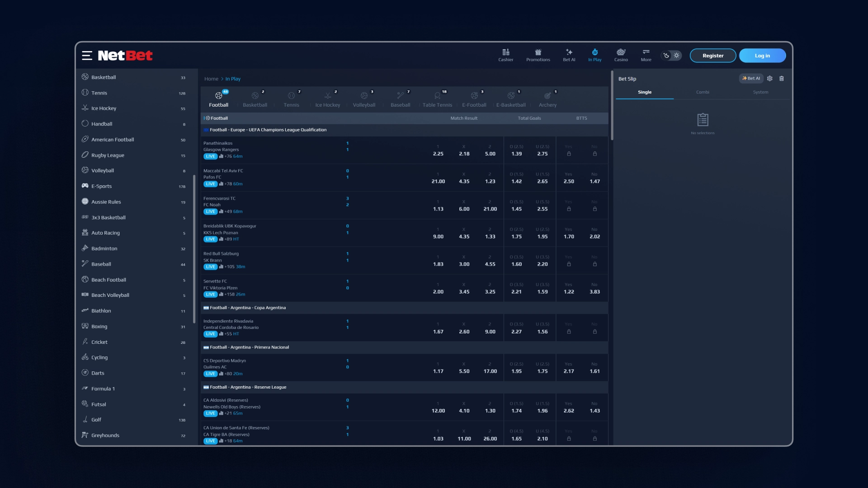Viewport: 868px width, 488px height.
Task: Open the hamburger menu beside the NetBet logo
Action: [87, 56]
